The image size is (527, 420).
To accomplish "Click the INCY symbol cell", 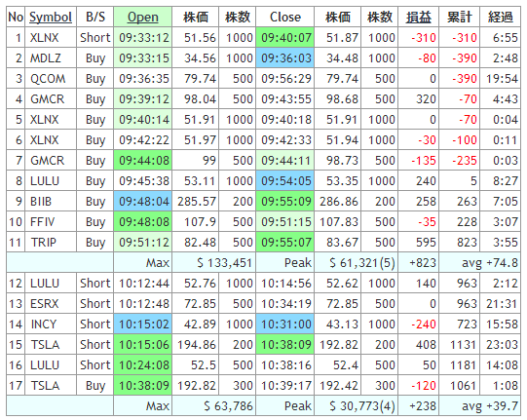I will pyautogui.click(x=51, y=325).
